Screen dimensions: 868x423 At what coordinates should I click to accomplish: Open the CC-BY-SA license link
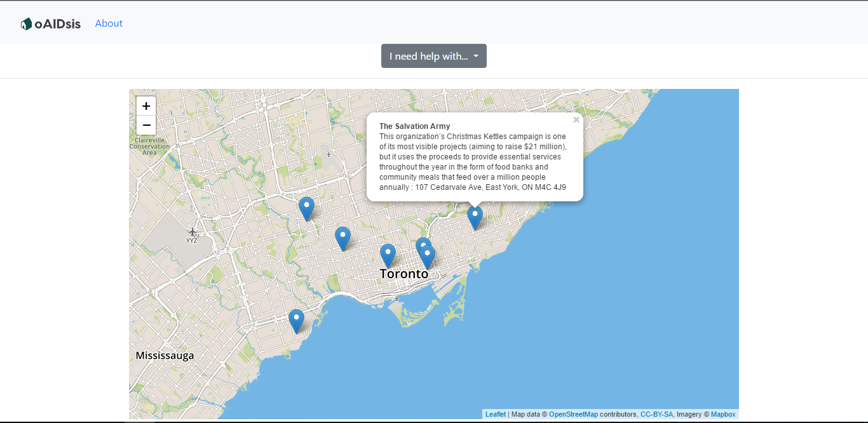coord(656,414)
